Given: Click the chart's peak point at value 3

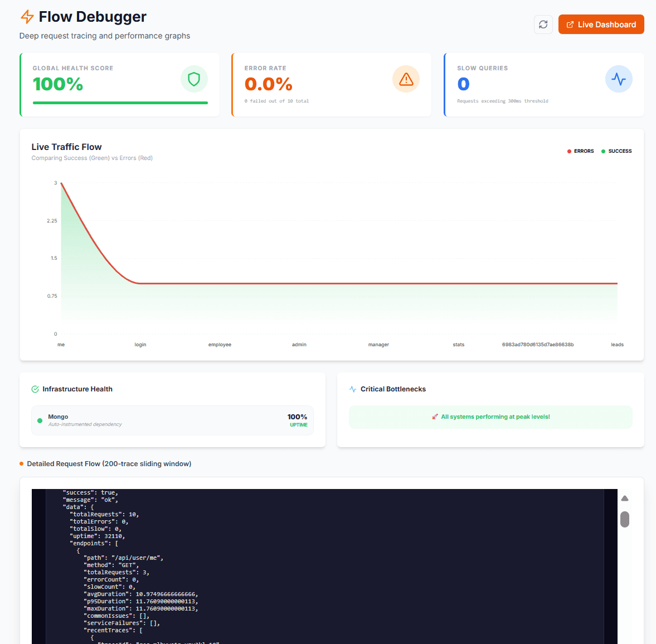Looking at the screenshot, I should 61,183.
